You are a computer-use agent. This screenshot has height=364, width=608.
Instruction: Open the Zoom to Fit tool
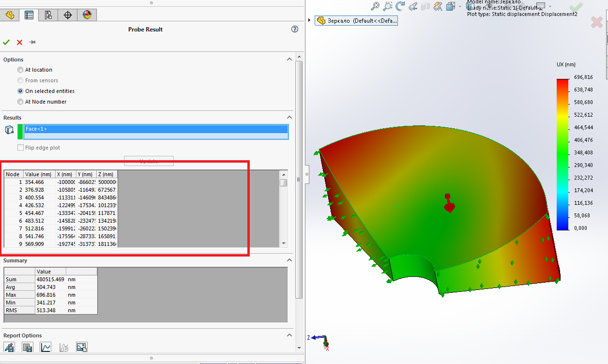(x=375, y=6)
